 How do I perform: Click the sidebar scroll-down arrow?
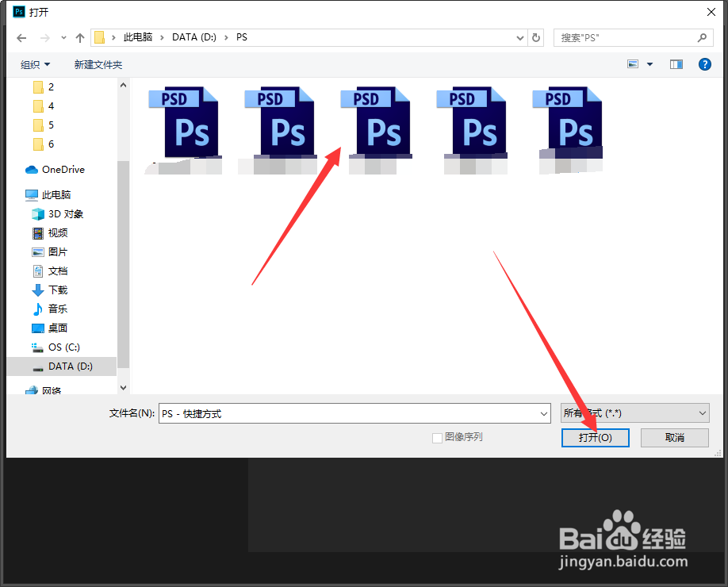(x=123, y=387)
